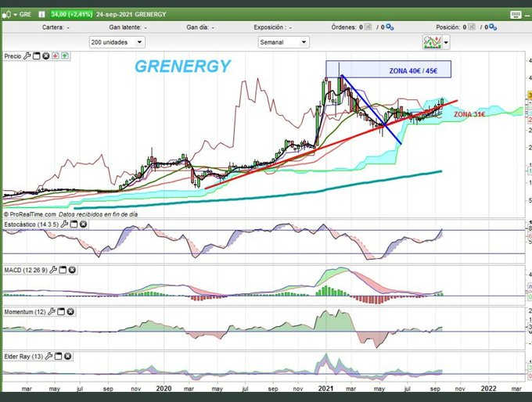
Task: Select the ZONA 40€ / 45€ rectangle annotation
Action: [x=389, y=69]
